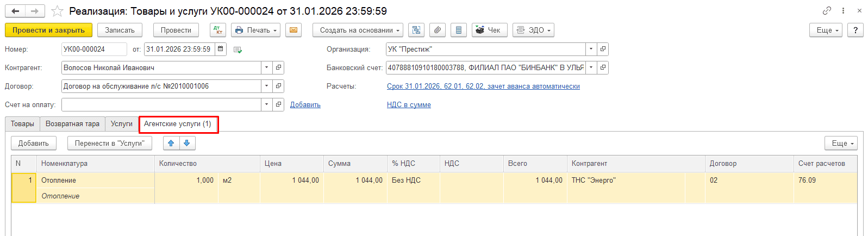Move the row up with the arrow
Viewport: 868px width, 236px height.
(x=171, y=143)
